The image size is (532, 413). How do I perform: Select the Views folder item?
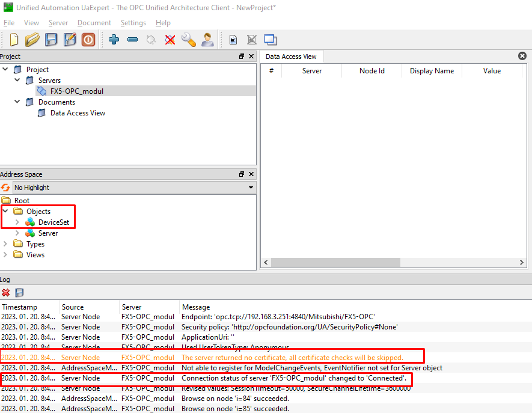point(35,255)
